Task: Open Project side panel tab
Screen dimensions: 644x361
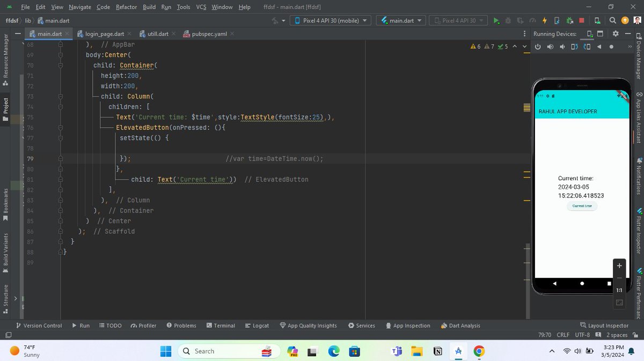Action: coord(6,109)
